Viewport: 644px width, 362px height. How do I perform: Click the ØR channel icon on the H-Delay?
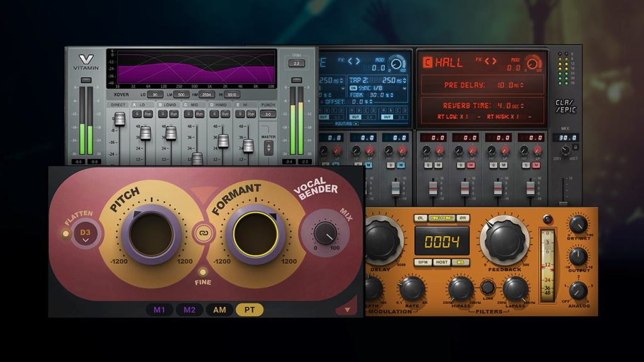tap(464, 218)
